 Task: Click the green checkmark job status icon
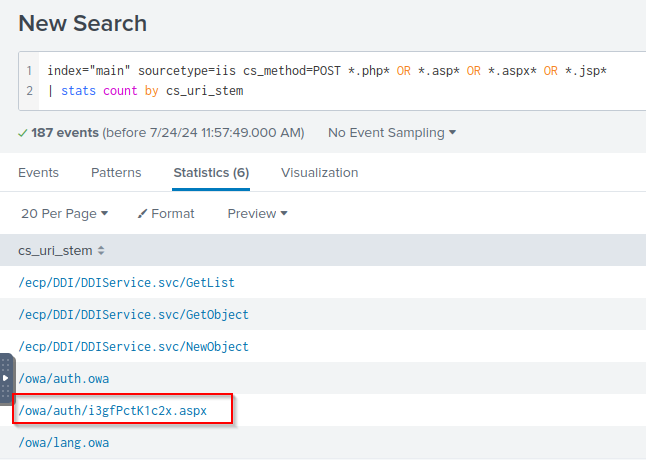pos(23,133)
